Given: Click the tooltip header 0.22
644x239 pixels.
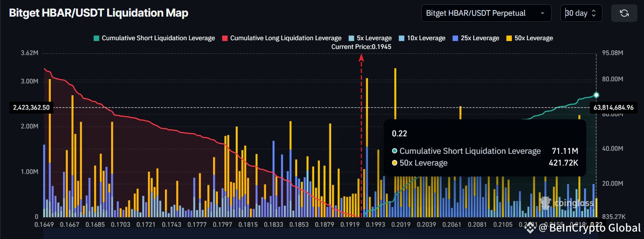Looking at the screenshot, I should pyautogui.click(x=399, y=134).
